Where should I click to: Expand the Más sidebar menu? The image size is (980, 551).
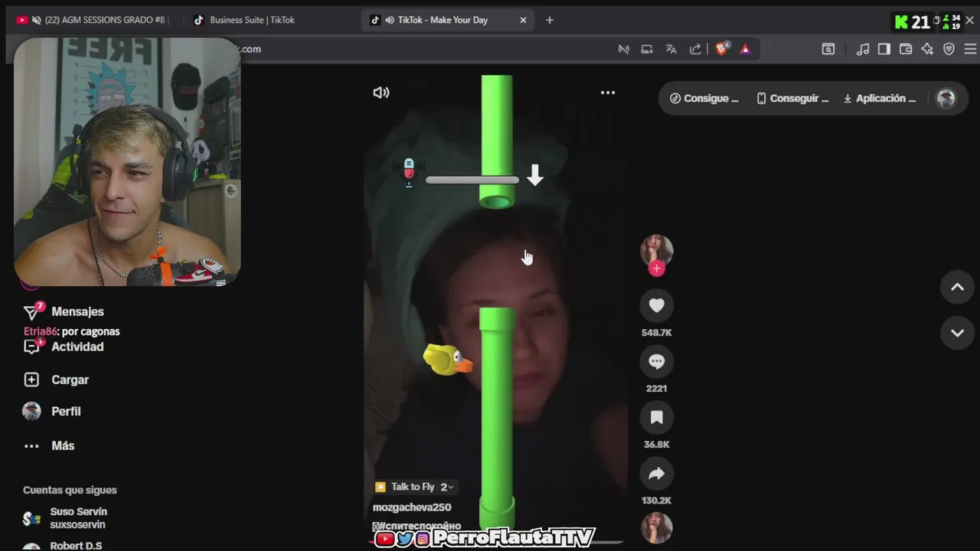click(x=63, y=445)
